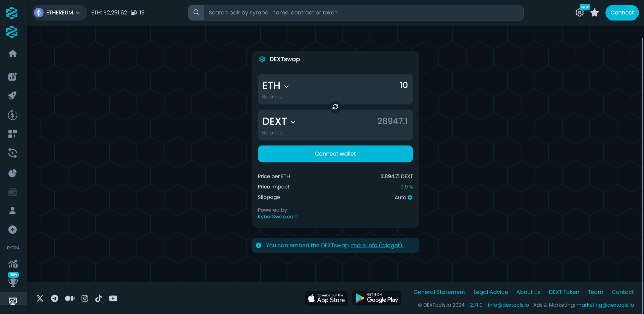Open Telegram social link

(x=55, y=298)
